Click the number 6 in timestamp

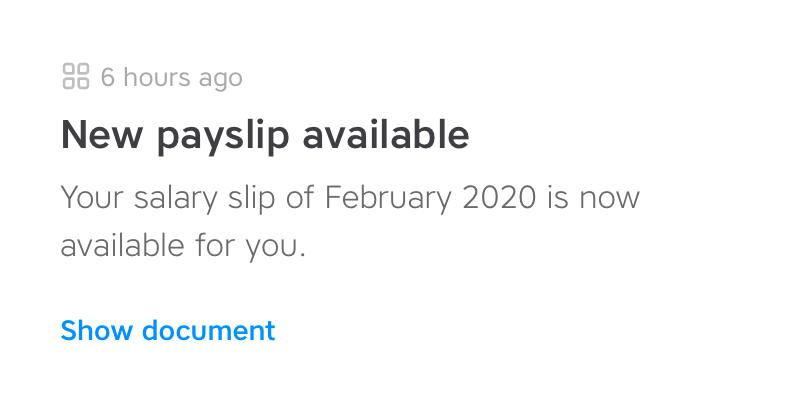coord(108,77)
